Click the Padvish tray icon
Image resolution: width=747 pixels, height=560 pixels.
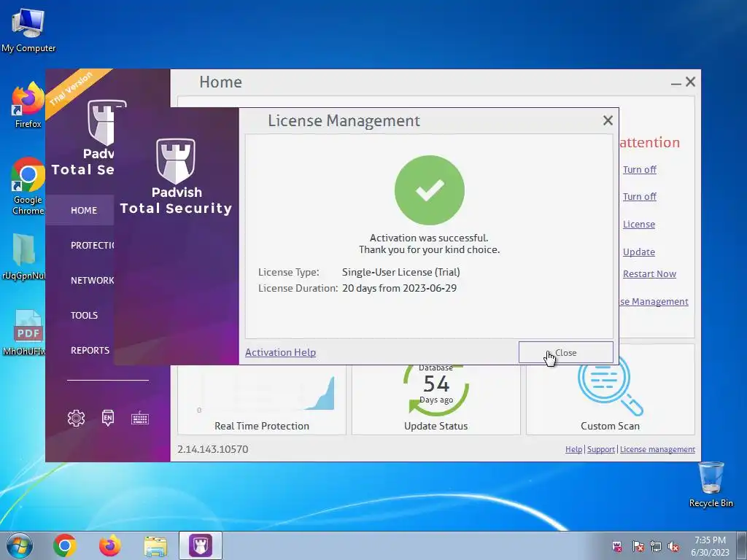(x=617, y=546)
